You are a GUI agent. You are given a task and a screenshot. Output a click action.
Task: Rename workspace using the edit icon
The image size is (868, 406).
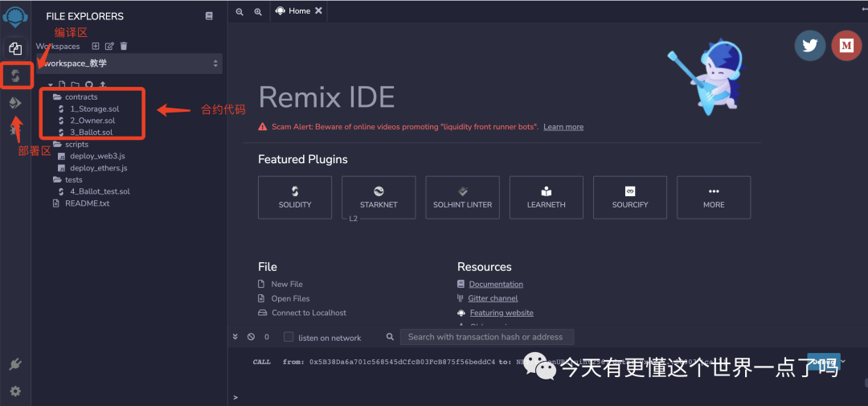pos(109,46)
